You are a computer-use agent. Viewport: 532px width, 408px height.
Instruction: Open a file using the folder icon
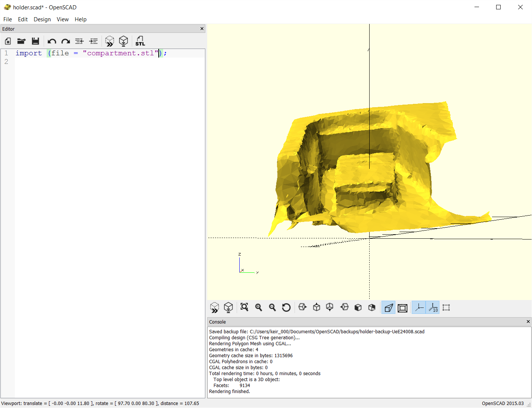[x=21, y=41]
